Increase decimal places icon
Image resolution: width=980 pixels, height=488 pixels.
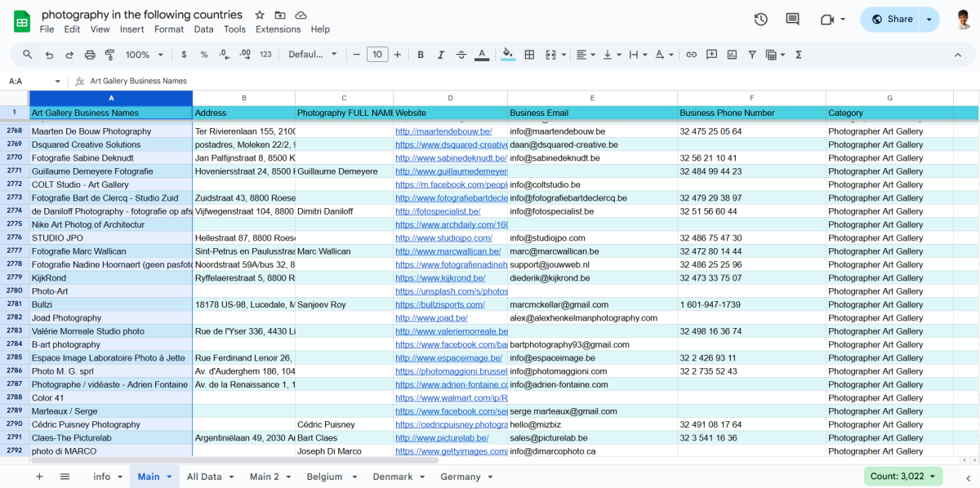click(245, 55)
